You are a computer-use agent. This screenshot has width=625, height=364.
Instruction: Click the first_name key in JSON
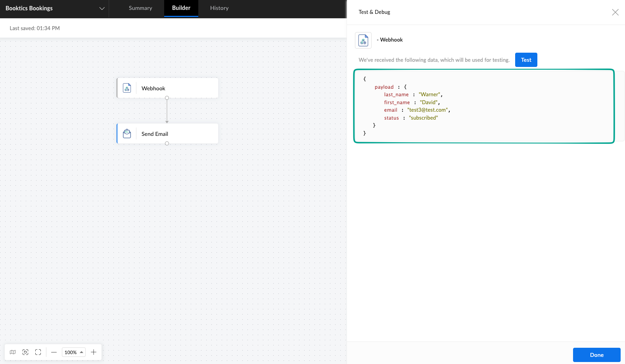click(397, 103)
